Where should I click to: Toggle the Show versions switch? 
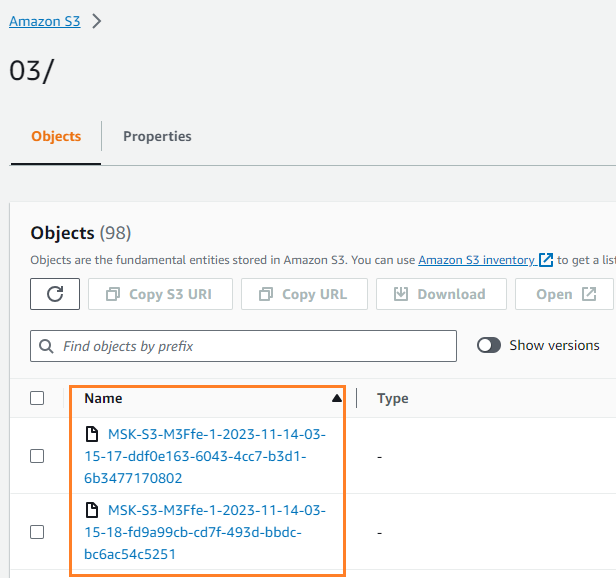click(x=489, y=345)
